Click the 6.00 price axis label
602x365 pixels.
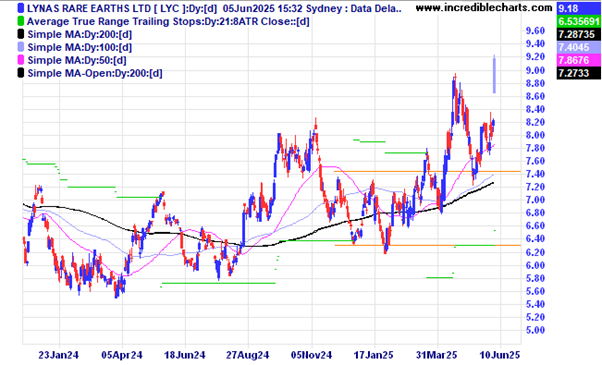coord(535,265)
